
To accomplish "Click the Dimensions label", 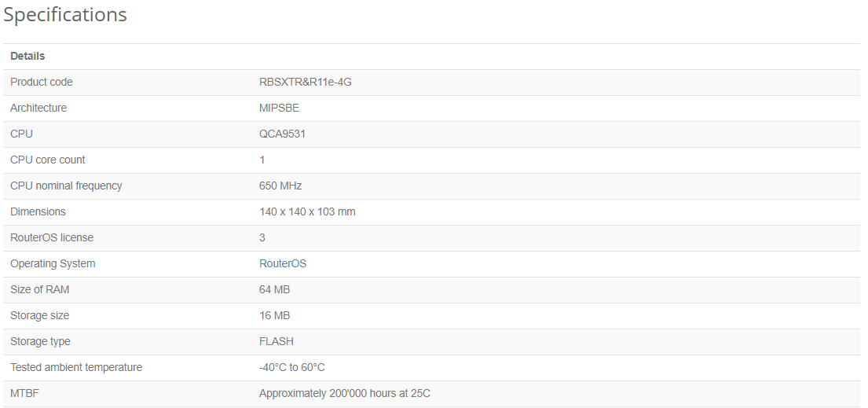I will (x=38, y=211).
